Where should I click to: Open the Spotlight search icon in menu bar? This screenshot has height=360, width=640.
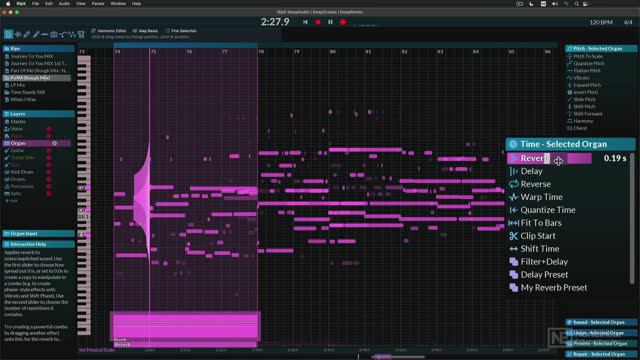pos(576,4)
